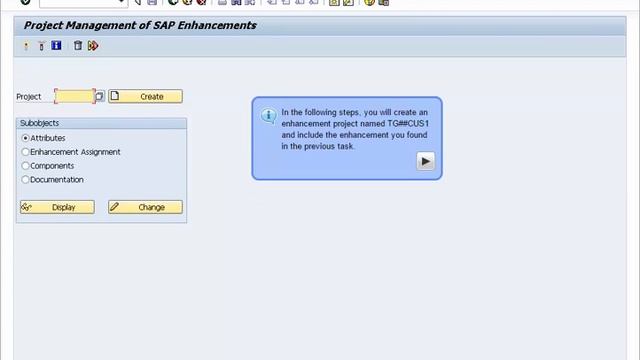Click the Create button
640x360 pixels.
(145, 96)
